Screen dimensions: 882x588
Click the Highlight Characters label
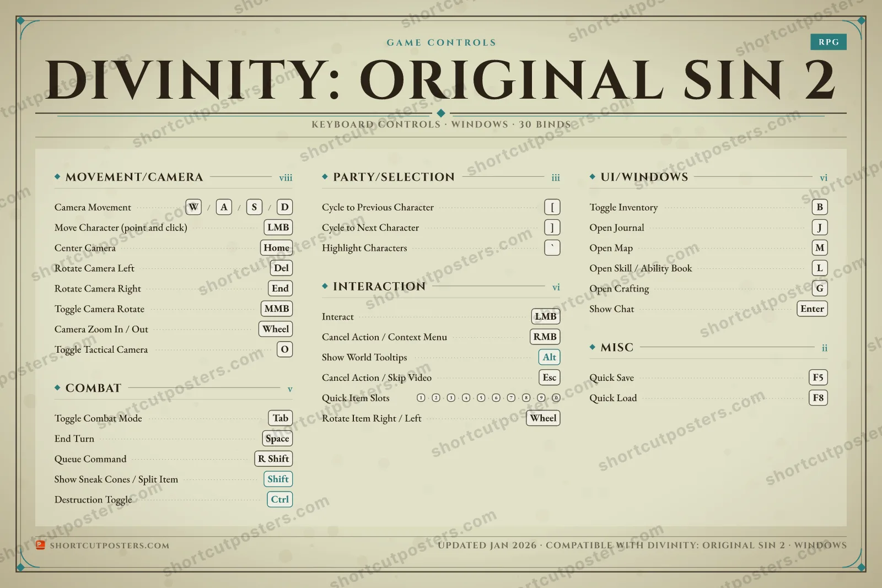[x=364, y=248]
